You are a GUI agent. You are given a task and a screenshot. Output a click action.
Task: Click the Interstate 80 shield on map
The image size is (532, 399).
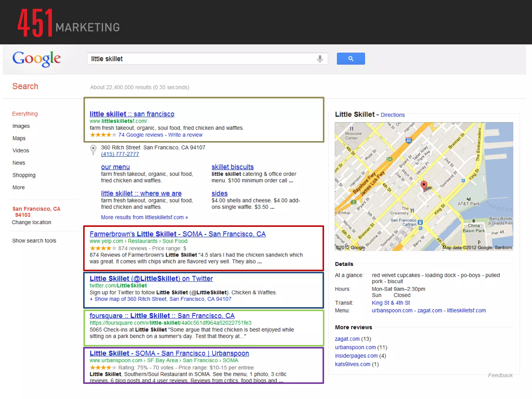coord(409,140)
